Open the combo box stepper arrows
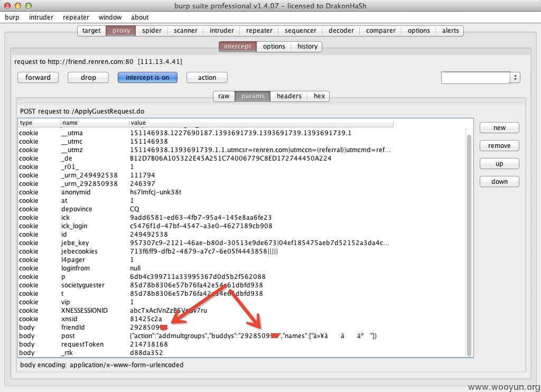Screen dimensions: 541x392 click(x=515, y=78)
